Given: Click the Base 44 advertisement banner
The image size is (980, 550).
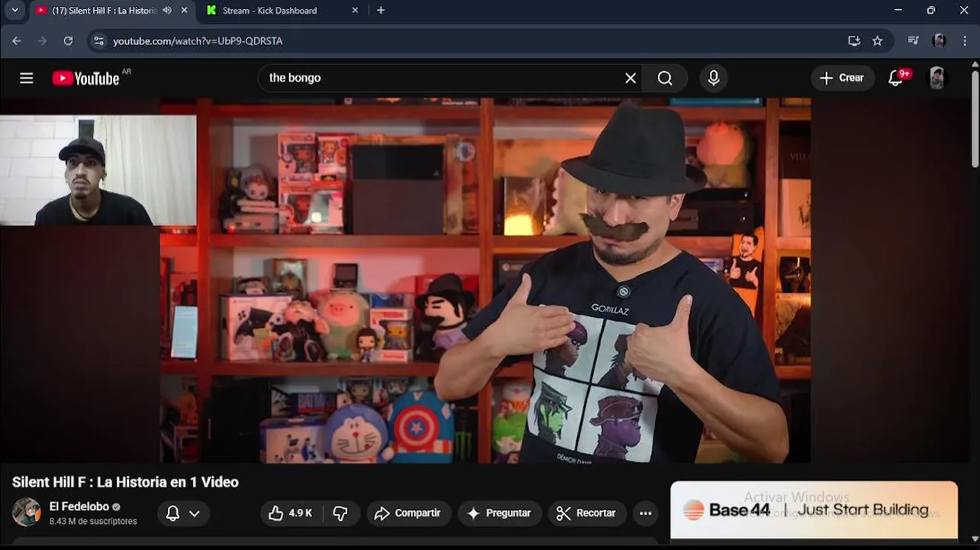Looking at the screenshot, I should click(x=814, y=510).
